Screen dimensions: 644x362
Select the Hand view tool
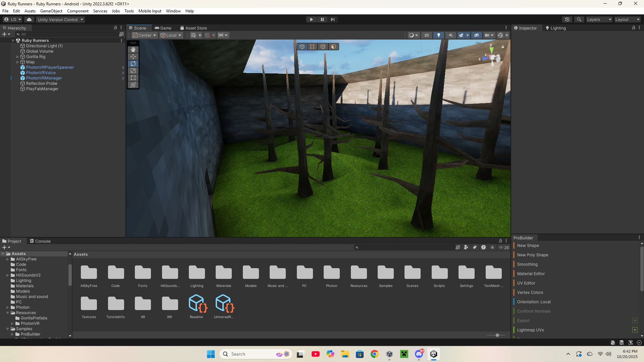[x=133, y=49]
